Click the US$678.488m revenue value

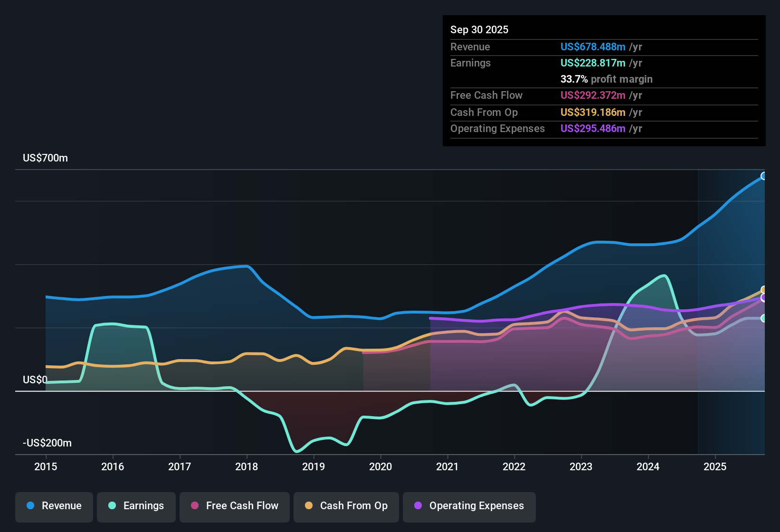point(592,47)
